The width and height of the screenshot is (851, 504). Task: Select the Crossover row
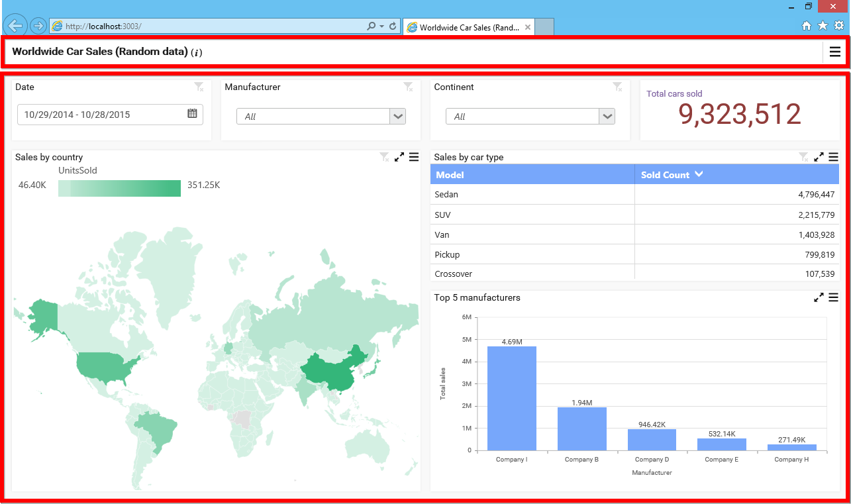tap(634, 272)
